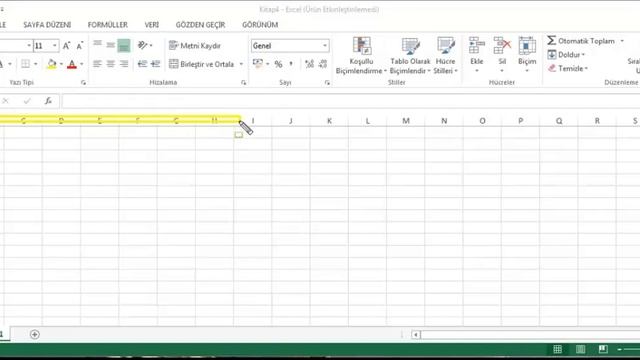The height and width of the screenshot is (360, 640).
Task: Decrease the font size with the smaller A
Action: point(80,46)
